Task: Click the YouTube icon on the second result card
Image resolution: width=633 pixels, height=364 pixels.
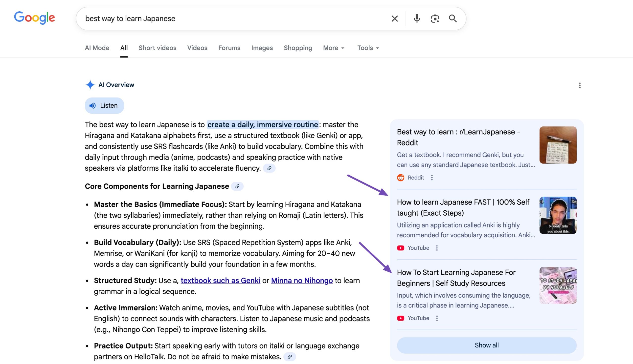Action: pos(401,248)
